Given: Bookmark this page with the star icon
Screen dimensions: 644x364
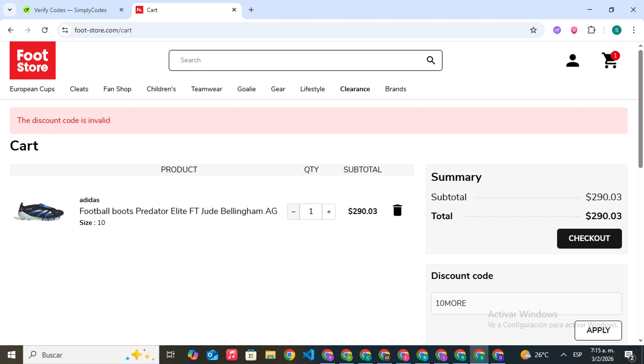Looking at the screenshot, I should click(533, 30).
